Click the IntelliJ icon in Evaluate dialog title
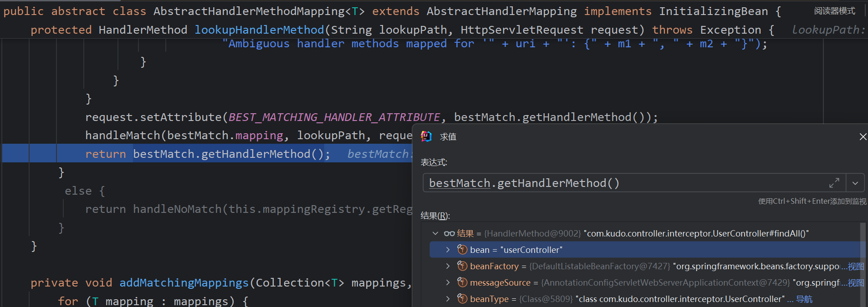868x307 pixels. point(426,136)
